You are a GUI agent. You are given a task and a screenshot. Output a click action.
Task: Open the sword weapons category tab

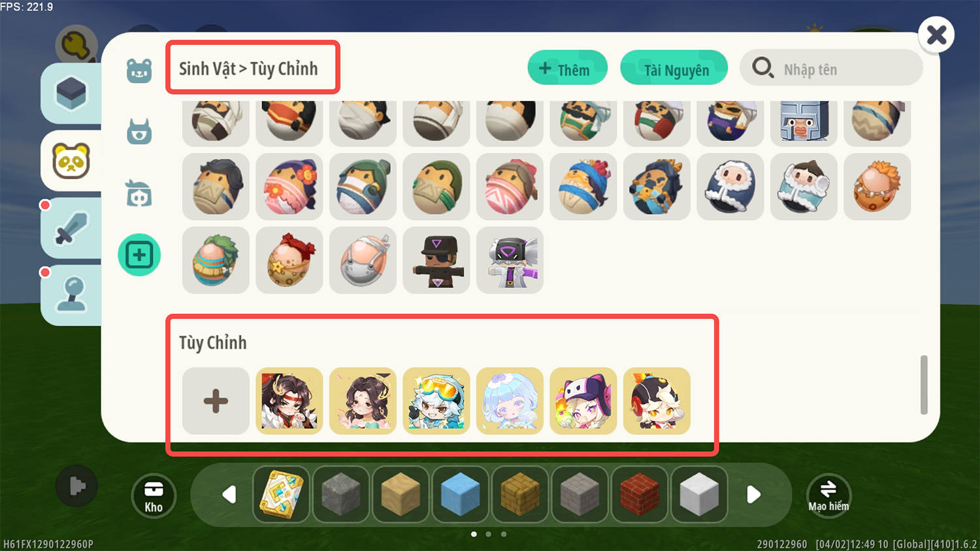click(71, 228)
